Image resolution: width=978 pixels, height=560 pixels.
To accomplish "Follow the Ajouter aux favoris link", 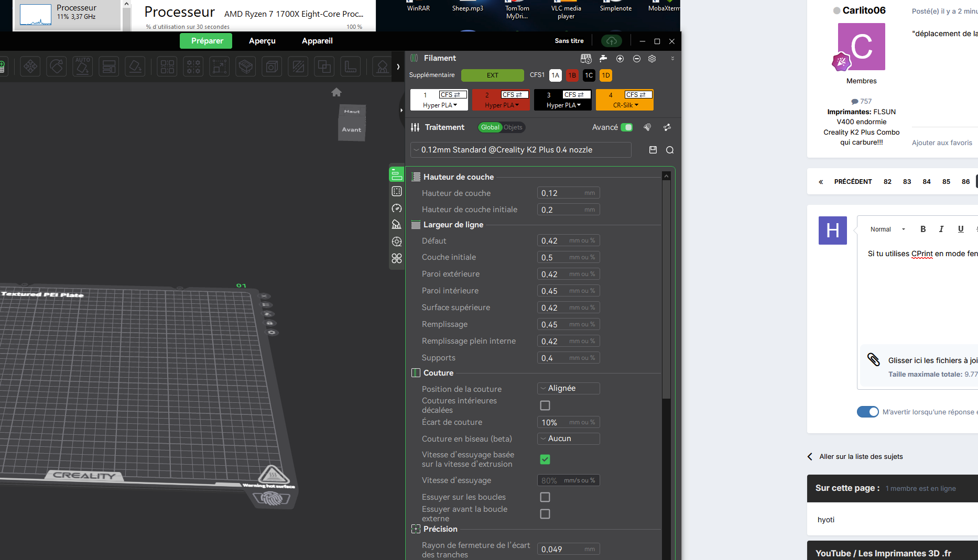I will [942, 142].
